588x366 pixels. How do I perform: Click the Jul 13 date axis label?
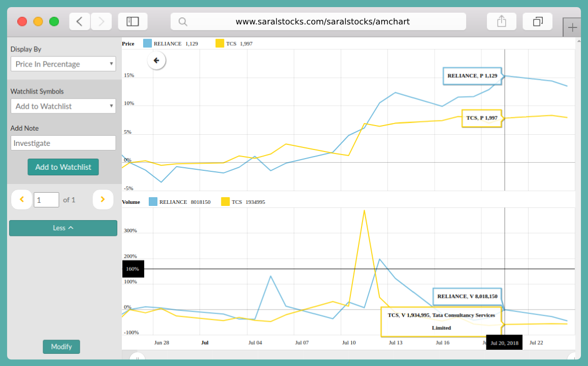click(x=396, y=343)
